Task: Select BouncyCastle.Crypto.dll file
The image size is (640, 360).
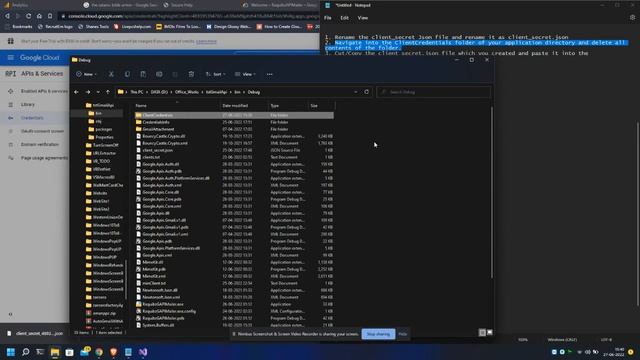Action: point(163,136)
